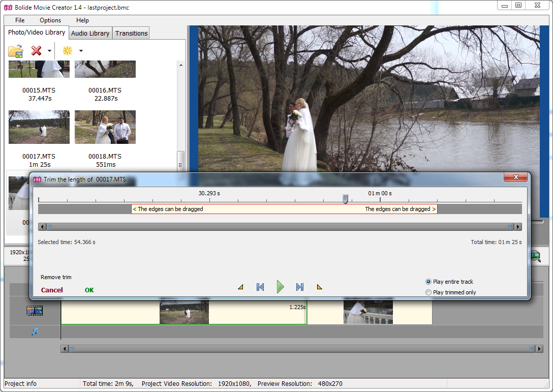This screenshot has width=553, height=392.
Task: Set trim start marker left triangle
Action: (240, 287)
